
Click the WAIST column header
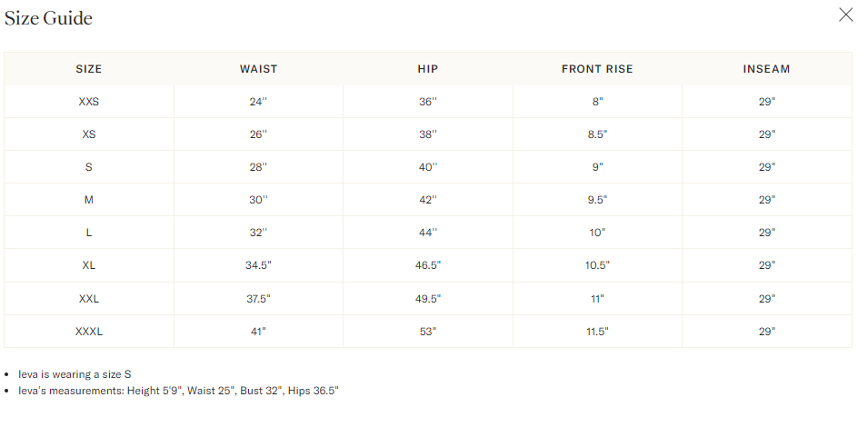[258, 69]
